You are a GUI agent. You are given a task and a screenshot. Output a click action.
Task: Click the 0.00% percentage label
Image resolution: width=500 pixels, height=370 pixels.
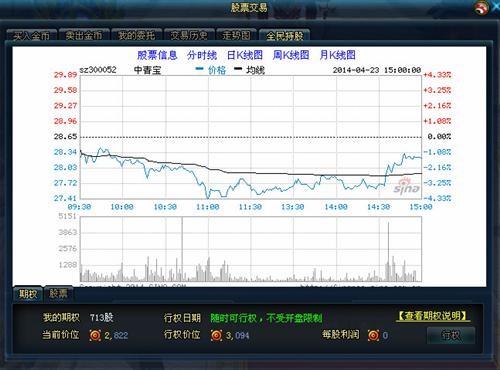point(439,136)
